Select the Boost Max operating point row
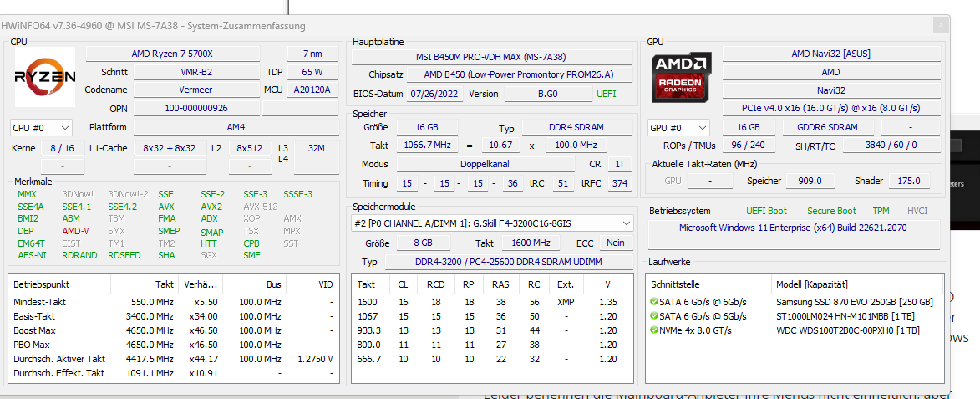980x399 pixels. 174,330
